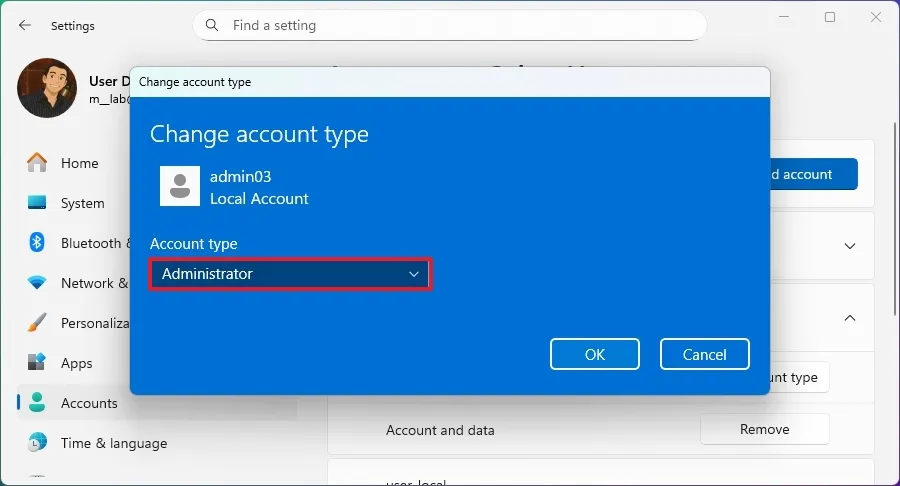This screenshot has width=900, height=486.
Task: Click the back arrow in Settings
Action: 24,25
